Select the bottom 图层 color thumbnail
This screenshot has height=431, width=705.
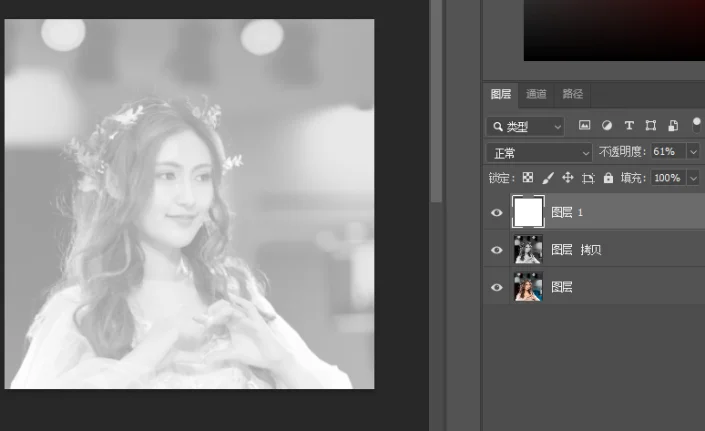(x=528, y=286)
